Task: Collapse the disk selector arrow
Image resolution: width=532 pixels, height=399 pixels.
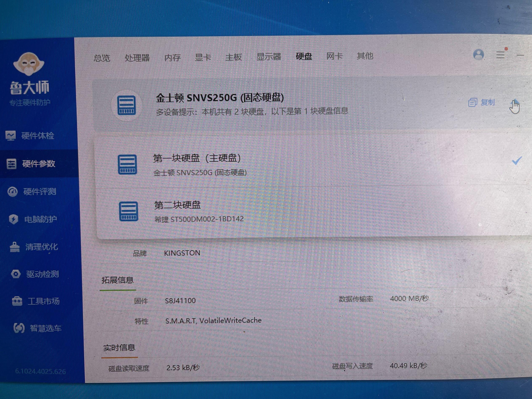Action: point(515,103)
